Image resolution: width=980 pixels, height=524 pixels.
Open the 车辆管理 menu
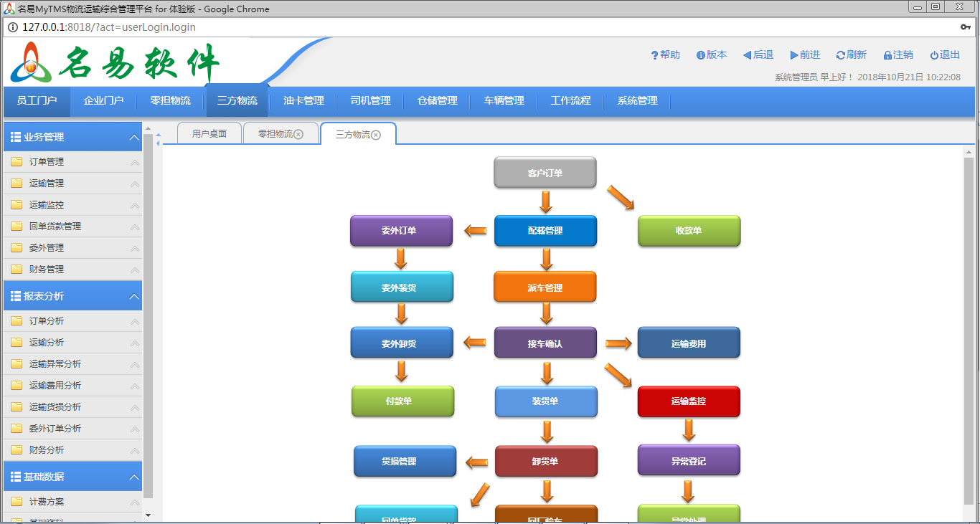point(504,101)
